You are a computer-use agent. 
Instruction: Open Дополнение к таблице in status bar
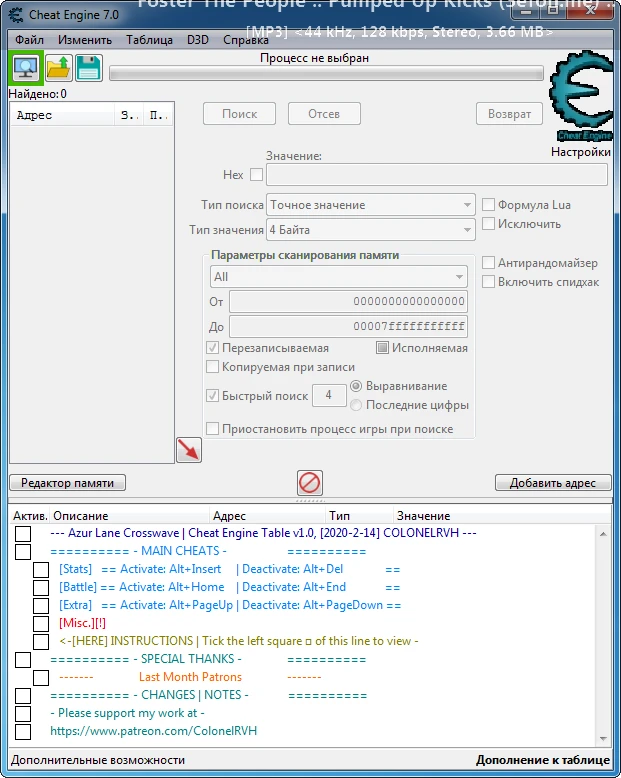click(x=543, y=760)
